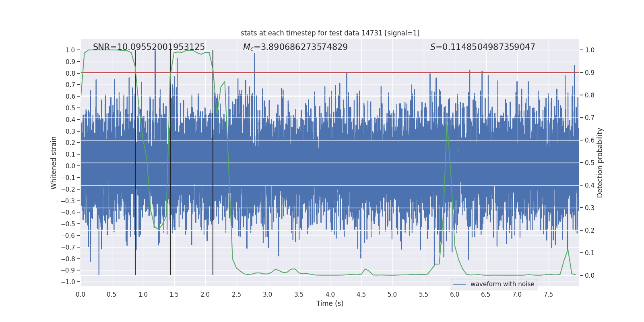Click the small green peak near 7.8 seconds

point(568,250)
